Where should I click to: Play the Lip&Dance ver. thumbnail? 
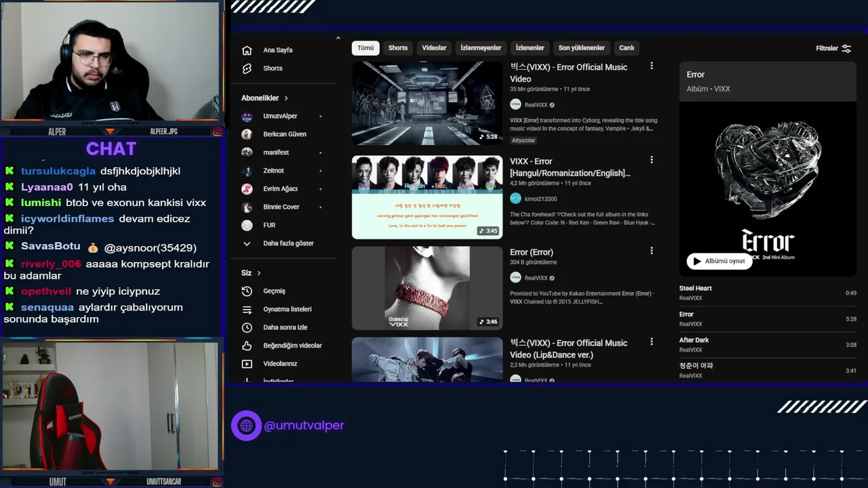coord(427,359)
